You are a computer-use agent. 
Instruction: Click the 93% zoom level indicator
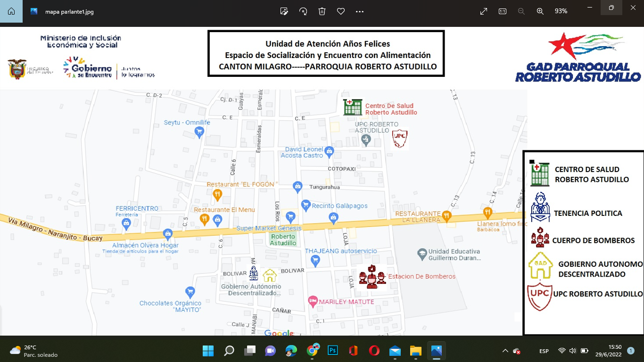561,11
